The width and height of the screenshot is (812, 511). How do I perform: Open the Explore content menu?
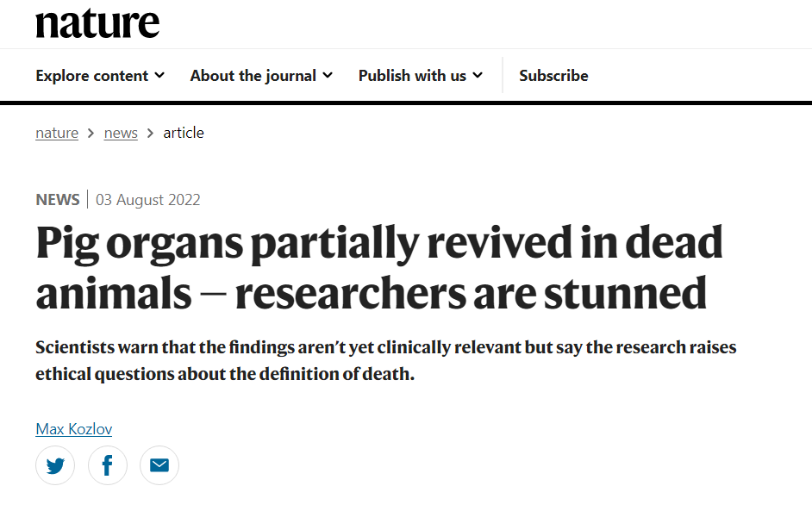[100, 76]
